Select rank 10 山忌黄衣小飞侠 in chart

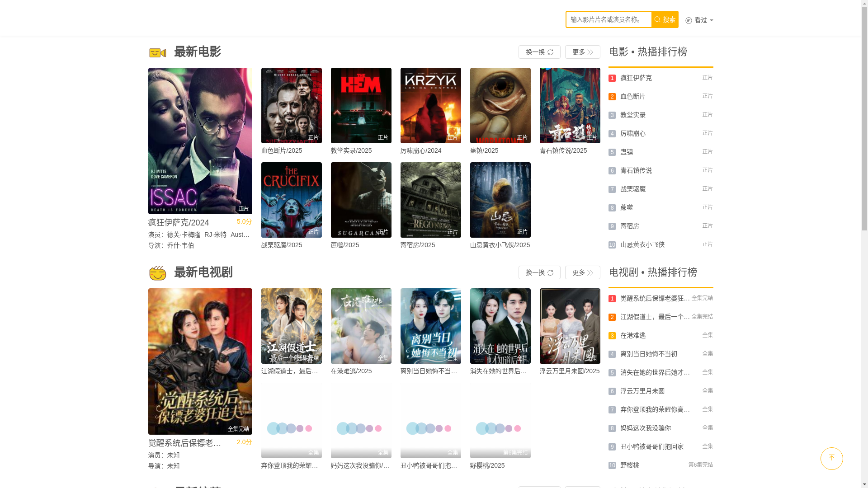[661, 244]
